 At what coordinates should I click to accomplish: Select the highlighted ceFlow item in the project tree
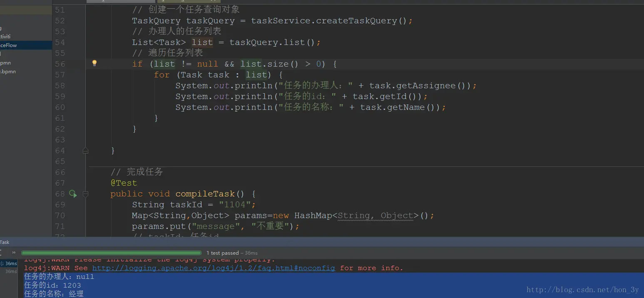9,45
